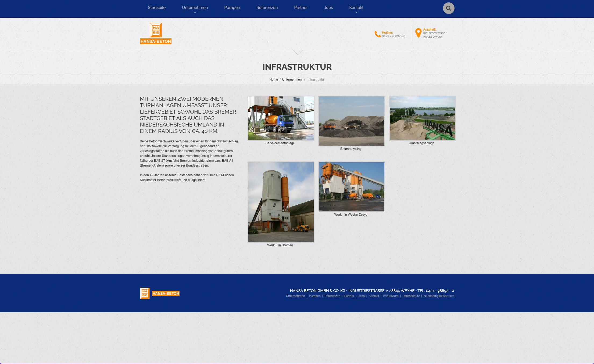
Task: Expand the Unternehmen dropdown menu
Action: coord(195,8)
